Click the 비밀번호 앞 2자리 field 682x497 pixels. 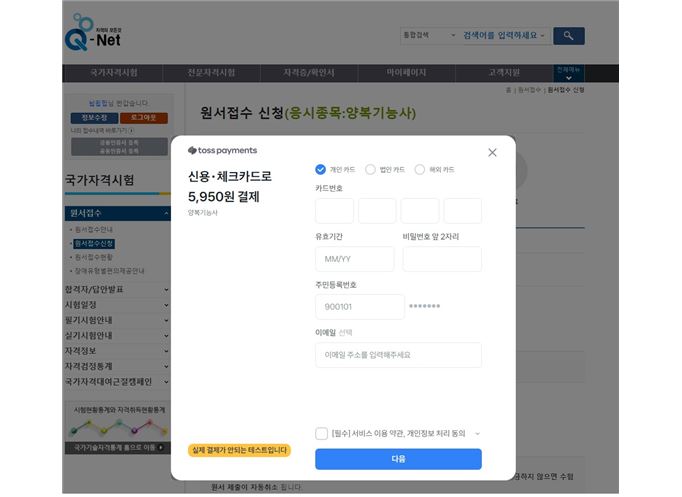[x=442, y=259]
